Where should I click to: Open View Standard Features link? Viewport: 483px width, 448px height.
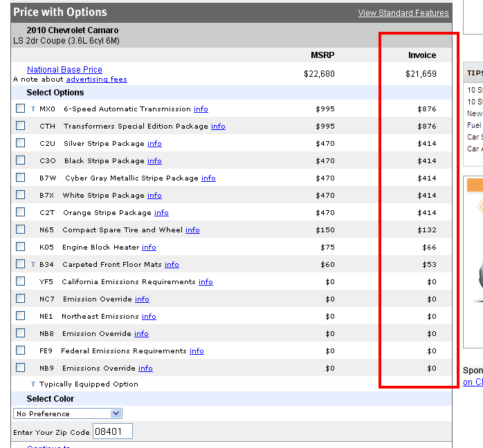[x=403, y=13]
